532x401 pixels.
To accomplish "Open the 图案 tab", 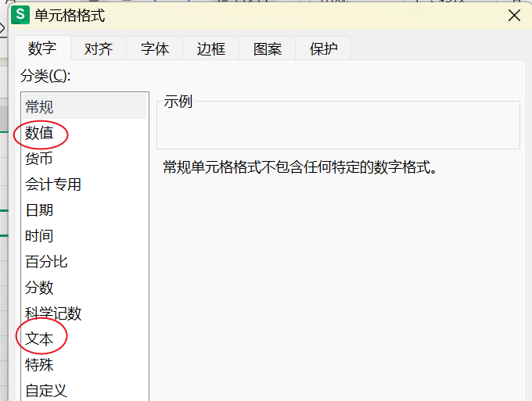I will point(268,49).
